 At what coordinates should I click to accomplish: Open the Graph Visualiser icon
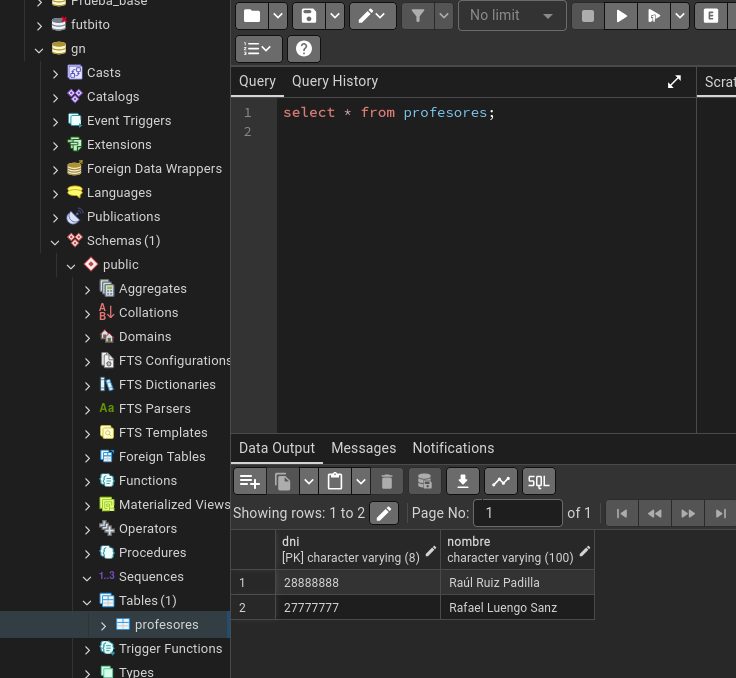[501, 481]
